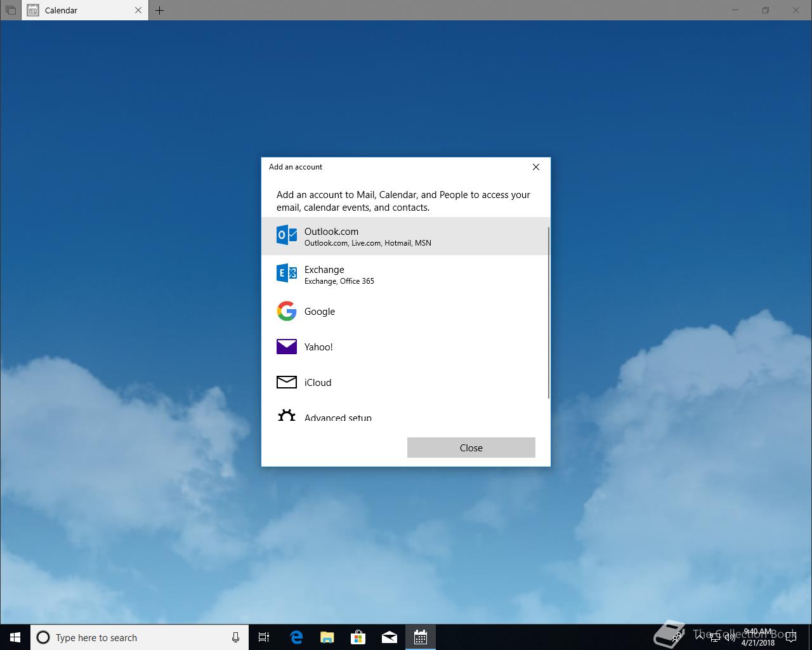Close the Calendar tab
This screenshot has width=812, height=650.
[x=138, y=10]
